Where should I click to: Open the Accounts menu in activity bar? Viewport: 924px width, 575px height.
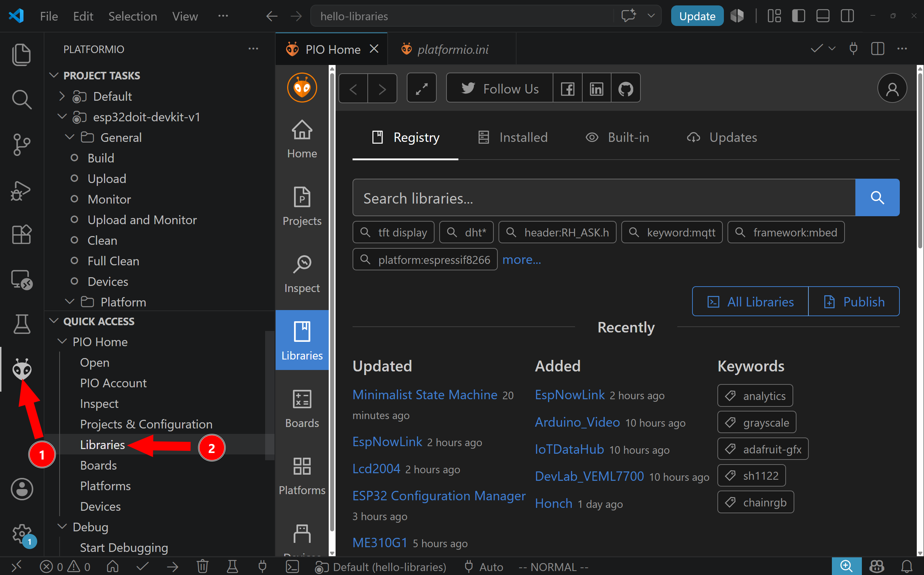[x=22, y=489]
